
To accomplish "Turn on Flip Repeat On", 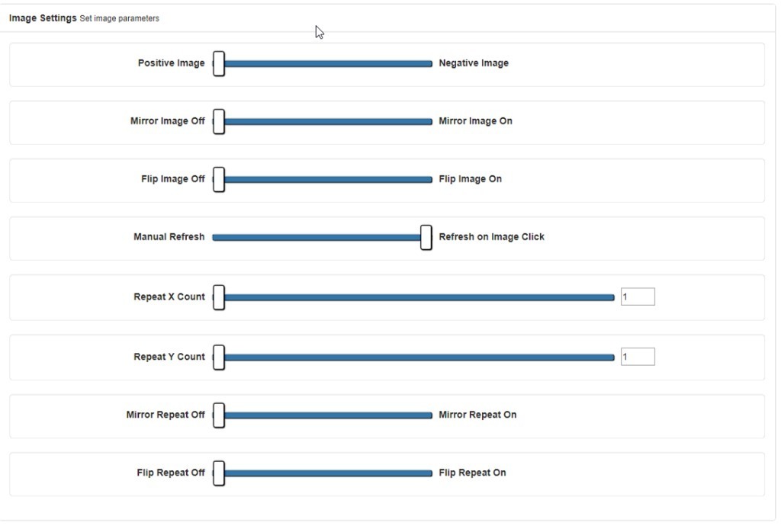I will coord(472,473).
